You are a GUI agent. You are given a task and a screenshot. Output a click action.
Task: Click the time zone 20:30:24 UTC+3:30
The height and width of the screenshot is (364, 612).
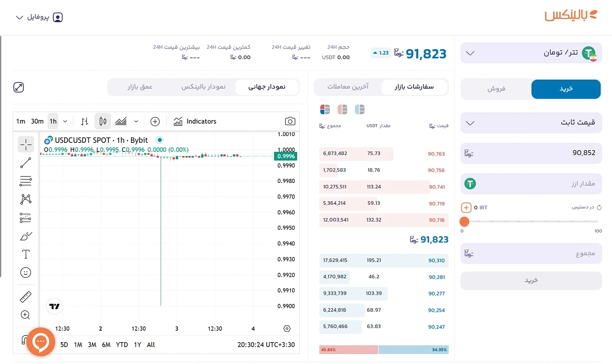pos(266,345)
